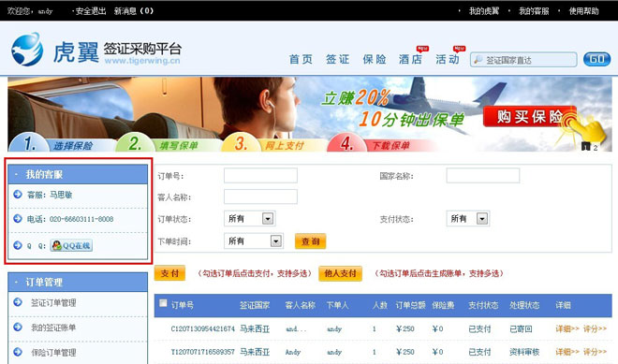Go to the 签证 navigation tab
Screen dimensions: 618x364
[337, 60]
